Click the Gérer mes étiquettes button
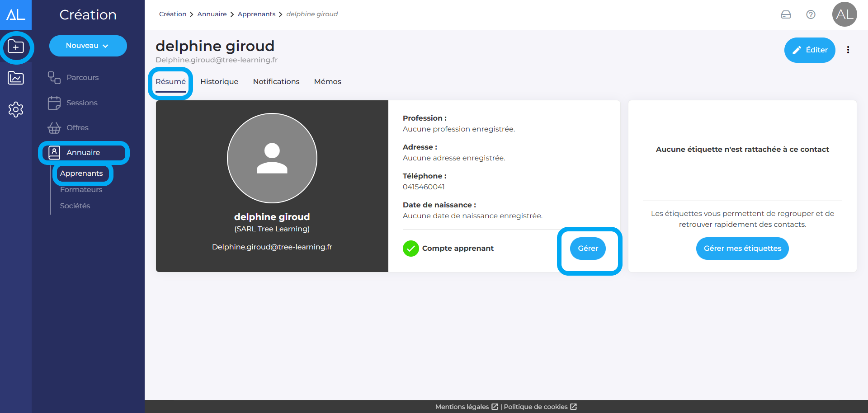 click(x=742, y=249)
